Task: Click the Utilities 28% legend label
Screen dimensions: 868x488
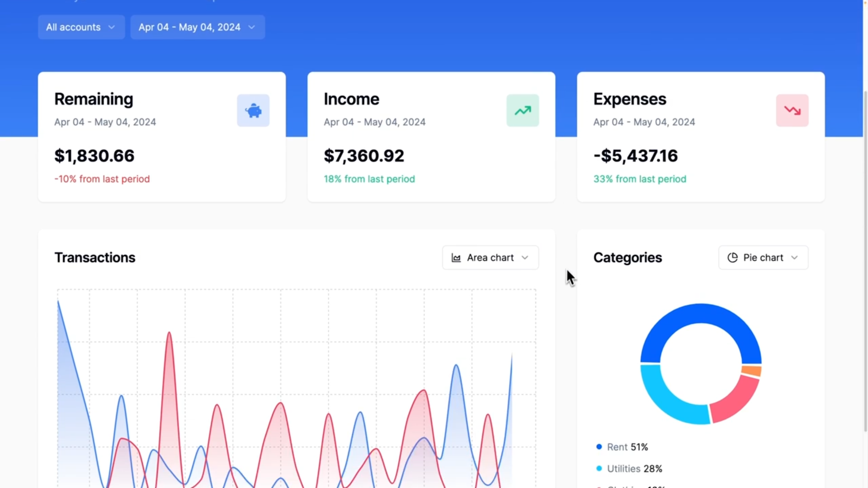Action: [634, 469]
